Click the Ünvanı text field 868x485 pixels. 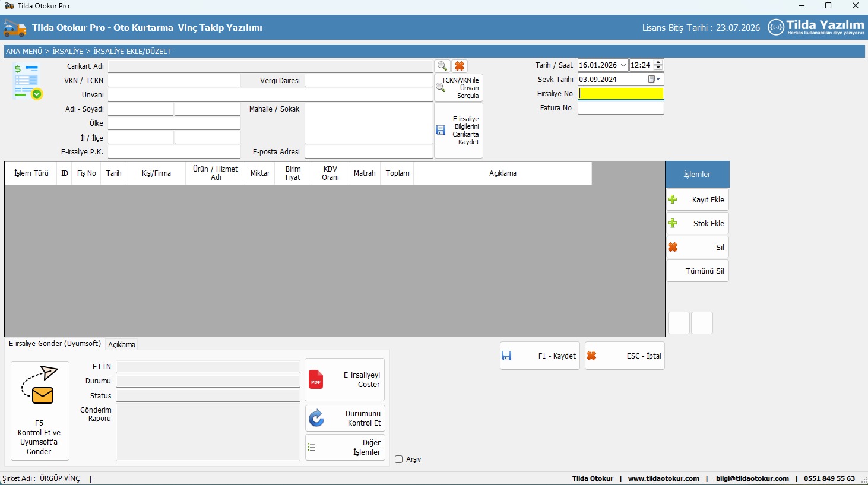pos(270,95)
